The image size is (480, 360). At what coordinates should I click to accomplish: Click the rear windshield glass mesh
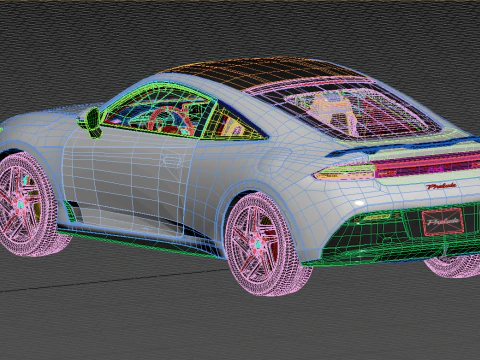[x=347, y=110]
